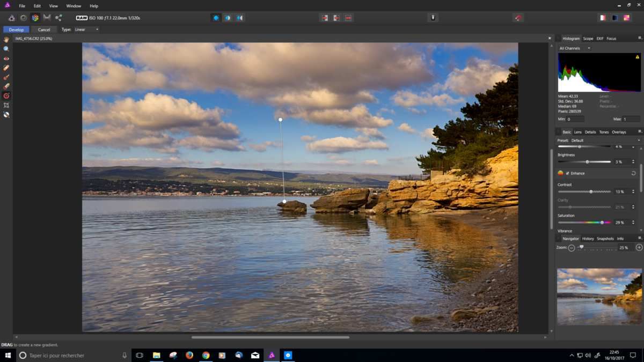The width and height of the screenshot is (644, 362).
Task: Uncheck the Enhance checkbox
Action: click(x=567, y=173)
